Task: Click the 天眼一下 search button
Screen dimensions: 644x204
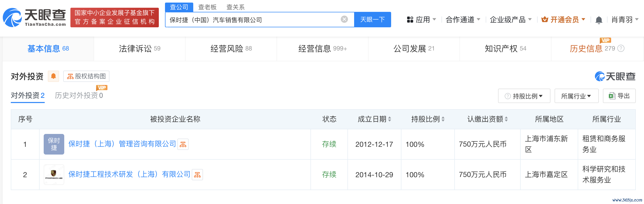Action: (373, 20)
